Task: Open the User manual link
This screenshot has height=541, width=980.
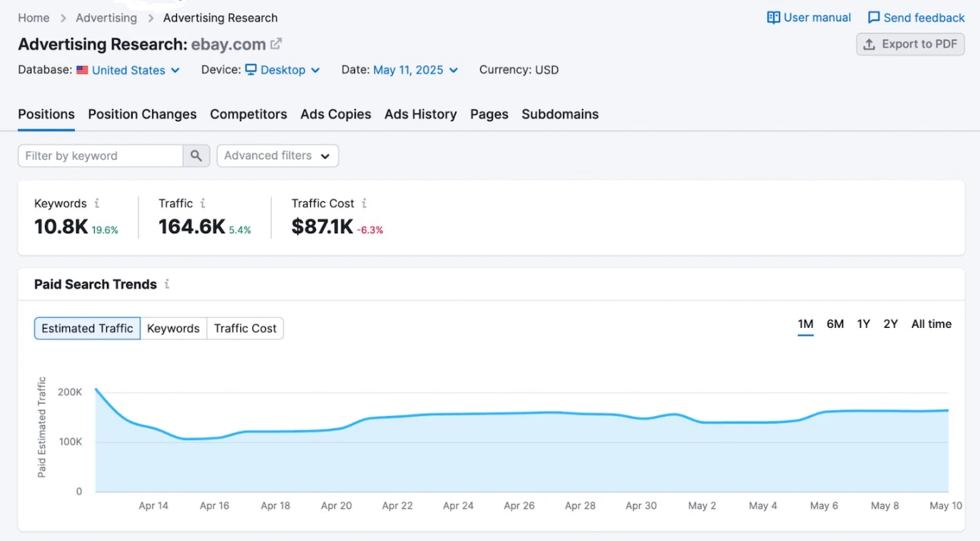Action: click(809, 18)
